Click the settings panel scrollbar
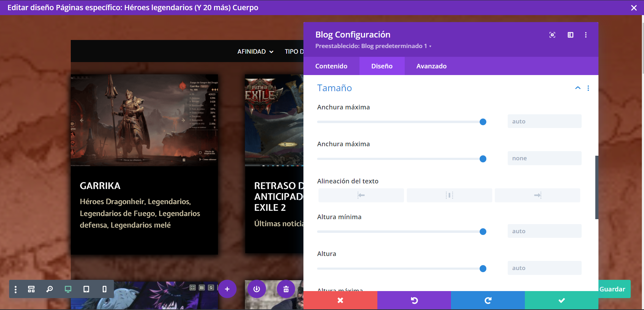 tap(597, 188)
